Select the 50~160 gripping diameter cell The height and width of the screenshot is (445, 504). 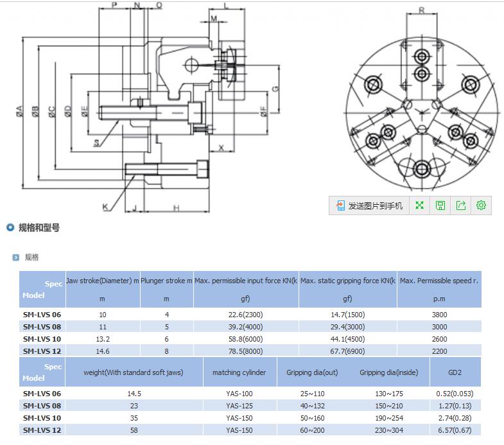click(313, 418)
